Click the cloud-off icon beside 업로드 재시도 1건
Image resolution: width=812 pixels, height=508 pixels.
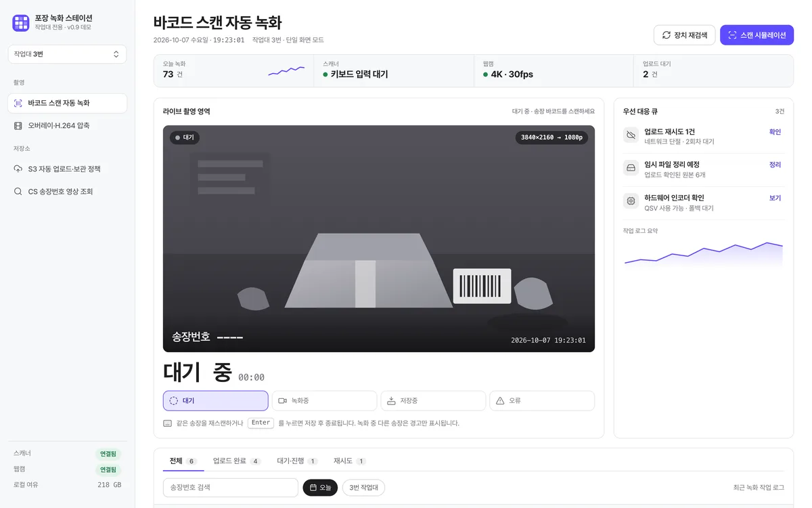[631, 135]
